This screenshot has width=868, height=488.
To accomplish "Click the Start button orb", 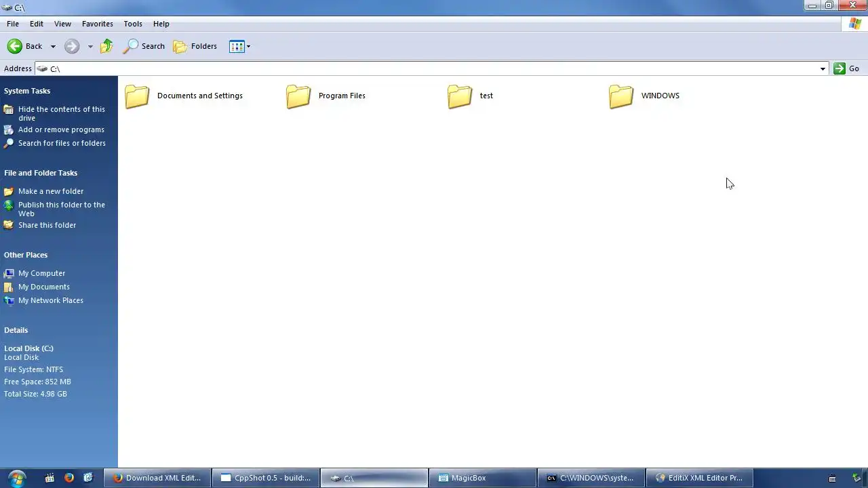I will coord(16,478).
